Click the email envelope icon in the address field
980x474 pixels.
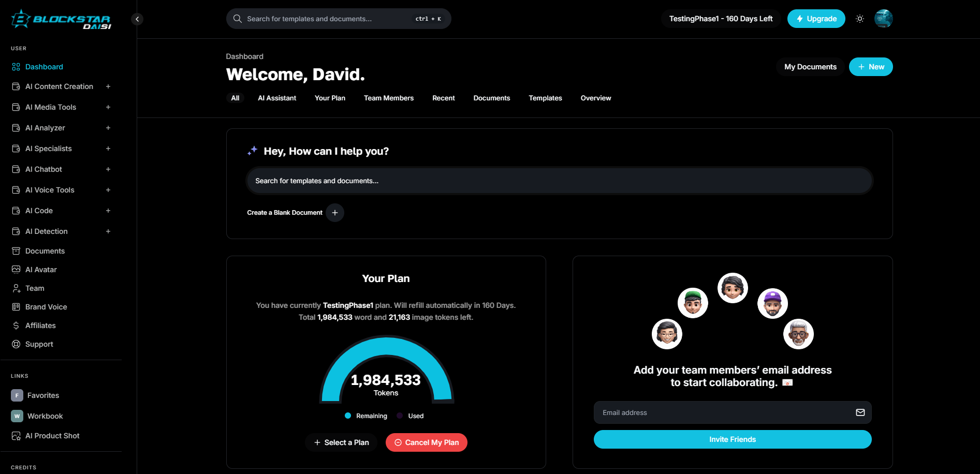(x=860, y=412)
